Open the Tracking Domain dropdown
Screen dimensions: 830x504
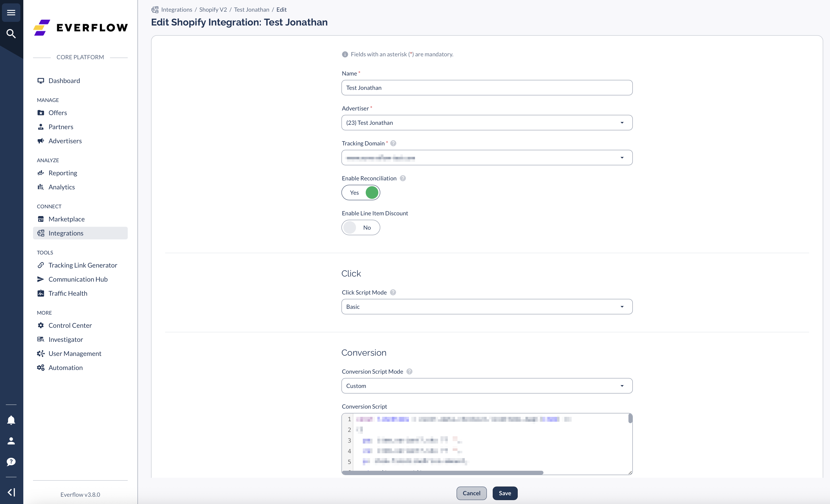[487, 158]
